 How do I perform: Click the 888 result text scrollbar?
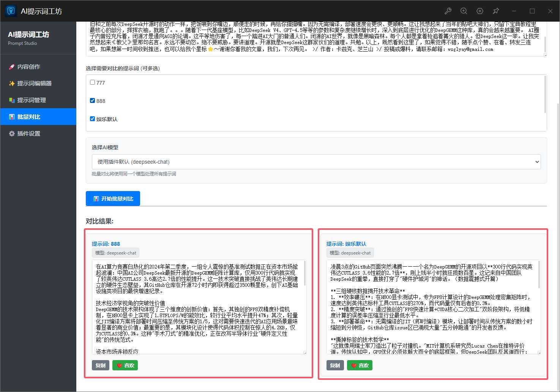305,273
